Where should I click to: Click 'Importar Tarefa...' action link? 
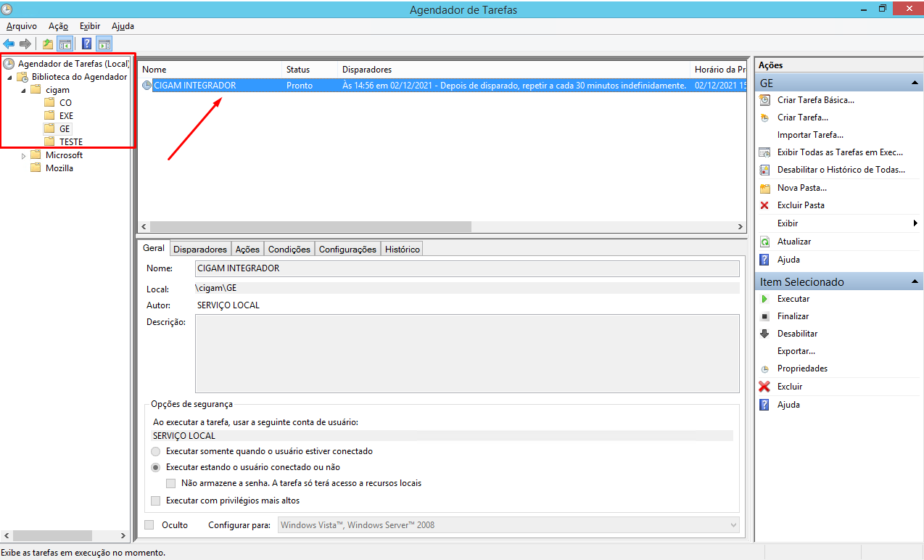(810, 135)
